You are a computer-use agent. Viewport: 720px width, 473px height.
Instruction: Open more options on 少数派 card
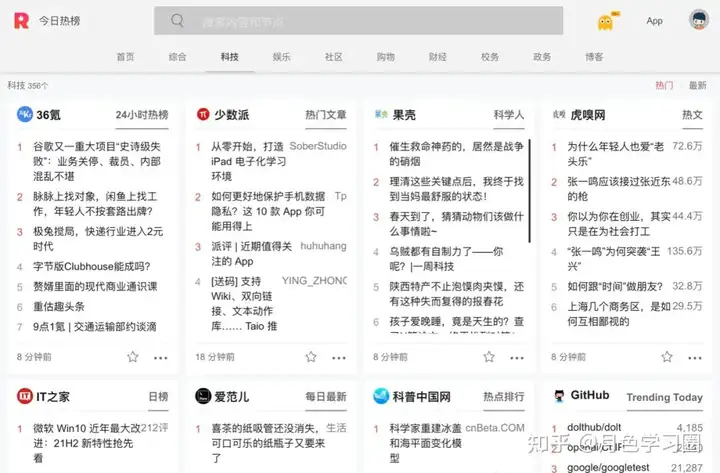click(x=339, y=358)
